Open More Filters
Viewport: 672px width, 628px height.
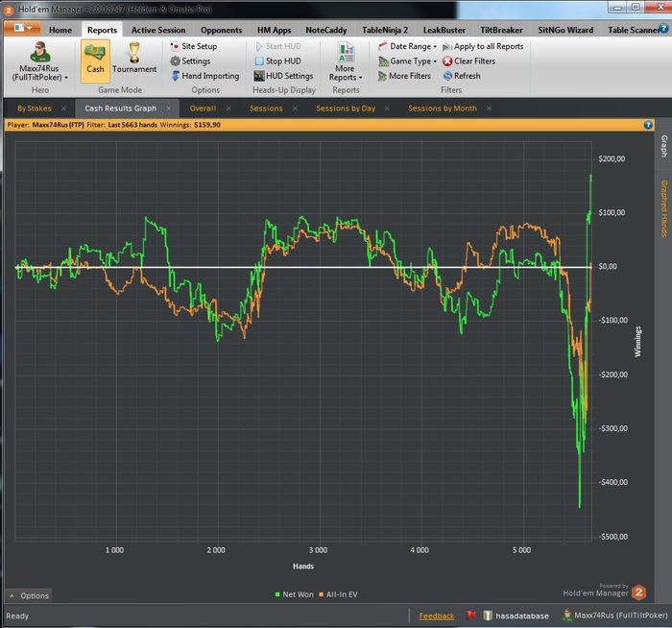(404, 76)
